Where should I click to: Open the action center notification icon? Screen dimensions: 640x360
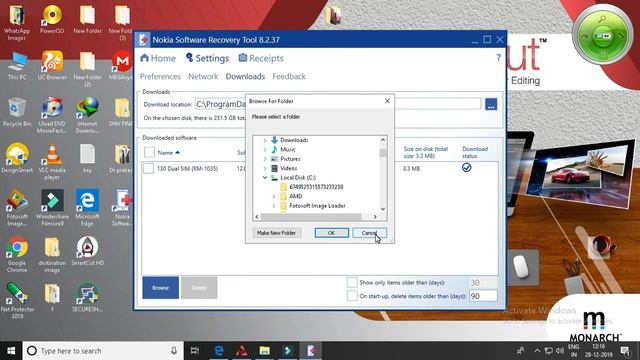[x=625, y=351]
